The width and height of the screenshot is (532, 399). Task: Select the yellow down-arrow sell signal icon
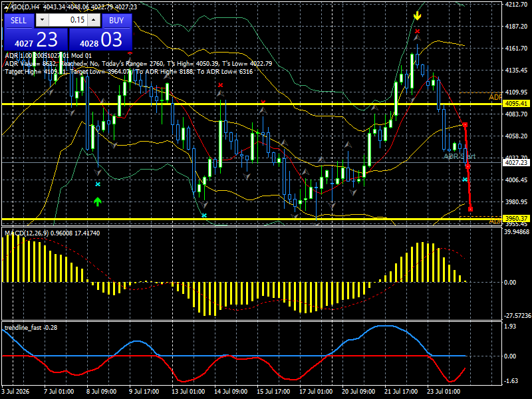point(418,16)
